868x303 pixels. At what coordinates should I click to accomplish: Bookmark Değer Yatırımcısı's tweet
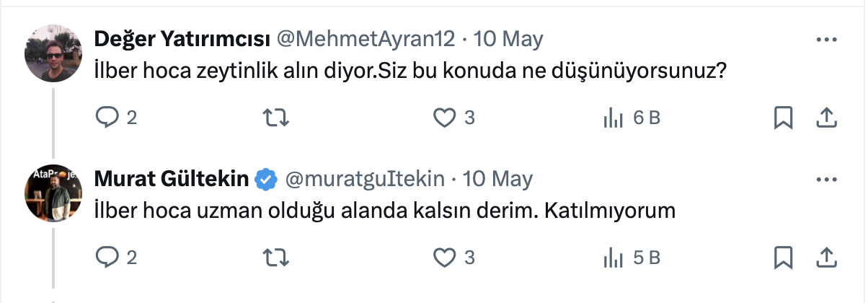click(x=783, y=118)
